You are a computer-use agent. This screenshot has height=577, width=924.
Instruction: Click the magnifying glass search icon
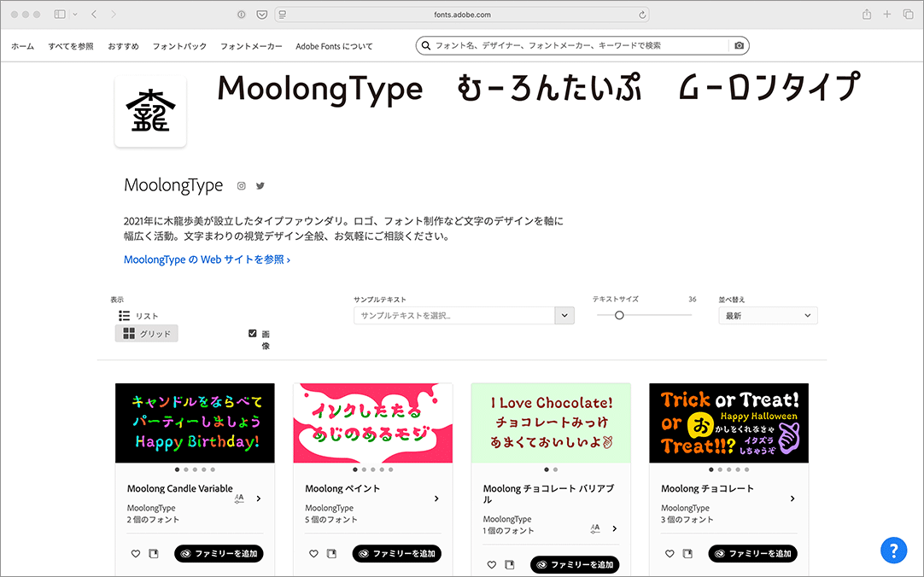(x=425, y=45)
